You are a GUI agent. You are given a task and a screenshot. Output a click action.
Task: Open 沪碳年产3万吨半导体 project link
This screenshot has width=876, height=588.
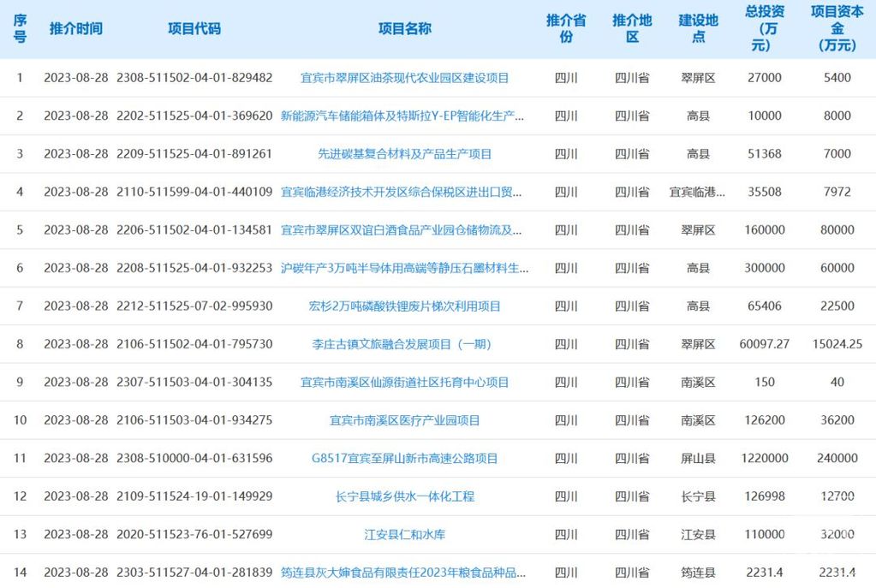404,268
